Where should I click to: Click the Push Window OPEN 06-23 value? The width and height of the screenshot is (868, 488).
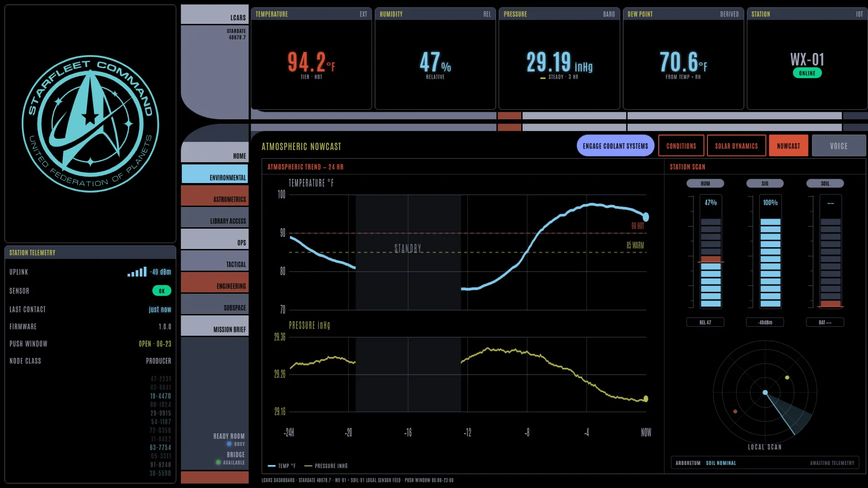pos(155,344)
